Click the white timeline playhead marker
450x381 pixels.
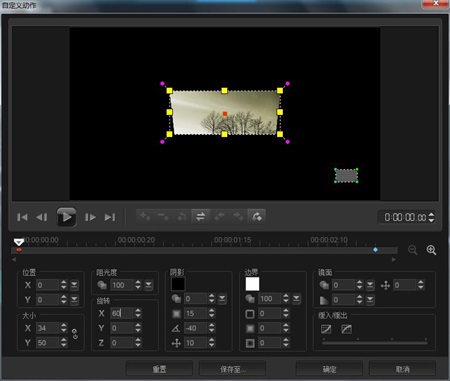19,242
